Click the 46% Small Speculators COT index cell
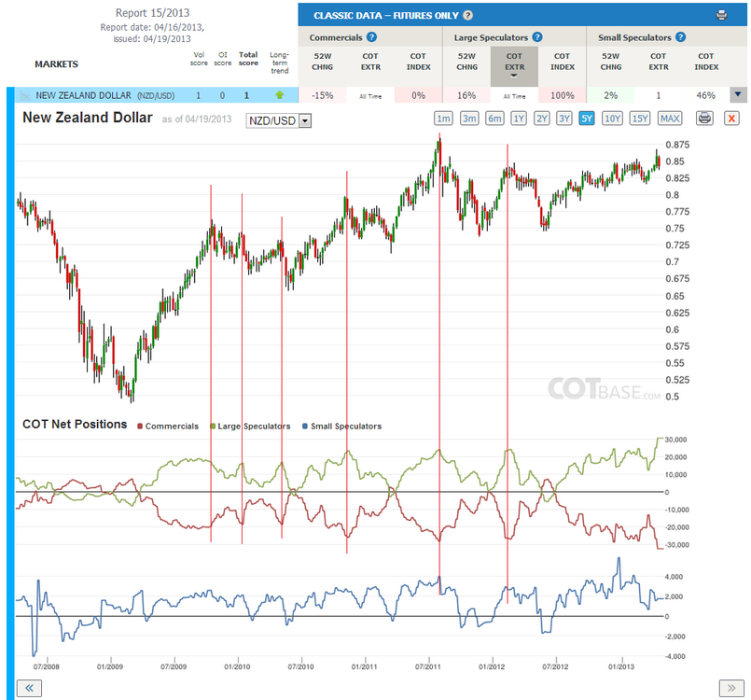This screenshot has width=751, height=700. 706,95
